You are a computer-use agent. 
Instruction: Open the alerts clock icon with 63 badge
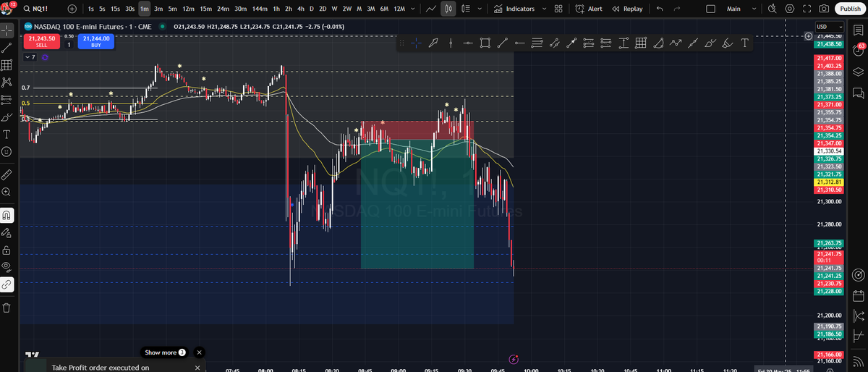click(x=859, y=51)
